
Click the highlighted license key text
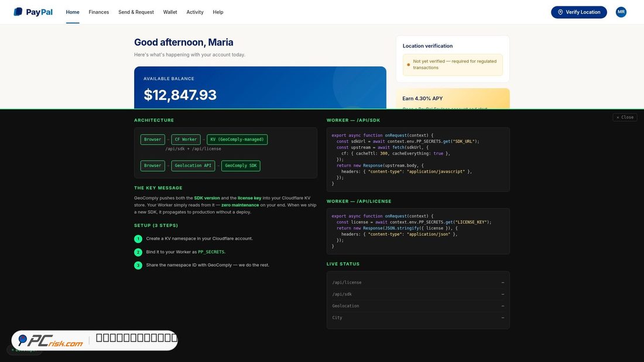249,198
